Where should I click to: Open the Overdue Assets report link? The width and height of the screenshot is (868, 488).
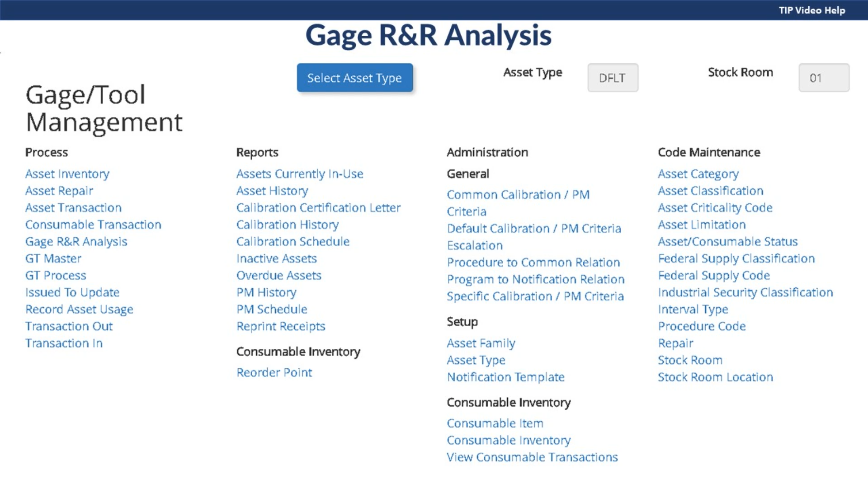coord(278,276)
